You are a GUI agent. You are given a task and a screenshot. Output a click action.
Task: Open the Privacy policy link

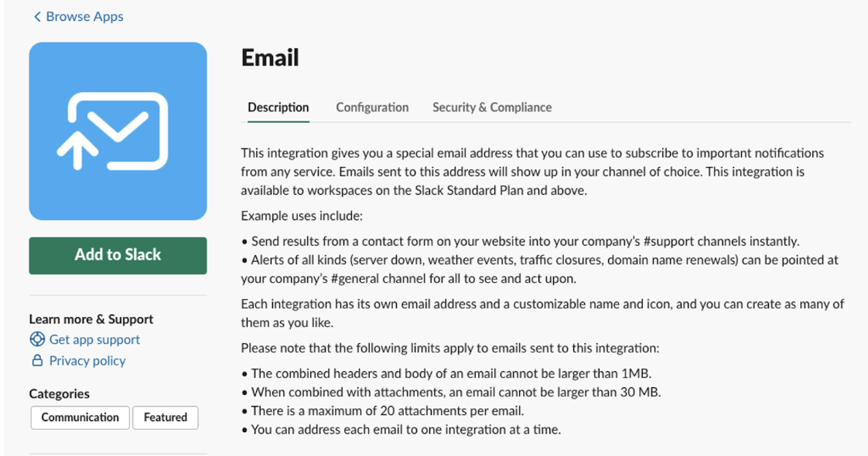coord(87,361)
